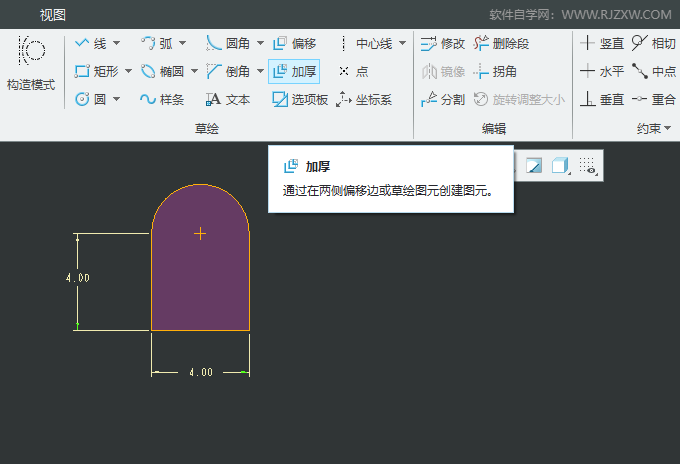680x464 pixels.
Task: Click the shading display icon in graphics toolbar
Action: click(534, 166)
